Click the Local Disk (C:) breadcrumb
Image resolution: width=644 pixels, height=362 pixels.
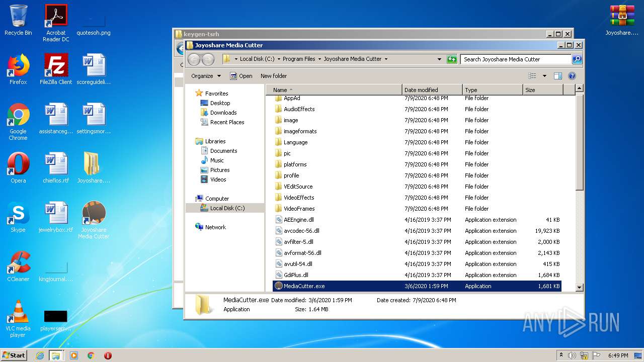[x=257, y=59]
